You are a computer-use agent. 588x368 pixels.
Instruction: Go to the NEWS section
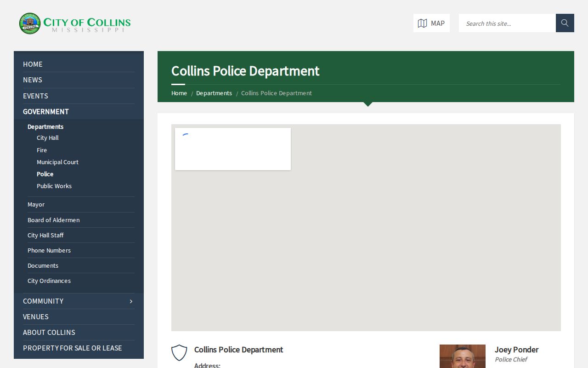pyautogui.click(x=33, y=80)
